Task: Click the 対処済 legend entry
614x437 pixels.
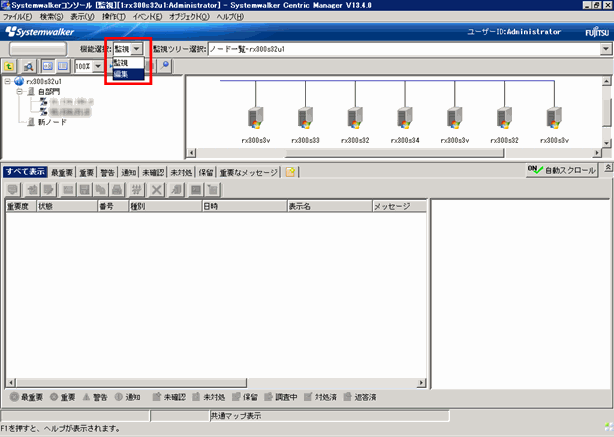Action: (x=321, y=397)
